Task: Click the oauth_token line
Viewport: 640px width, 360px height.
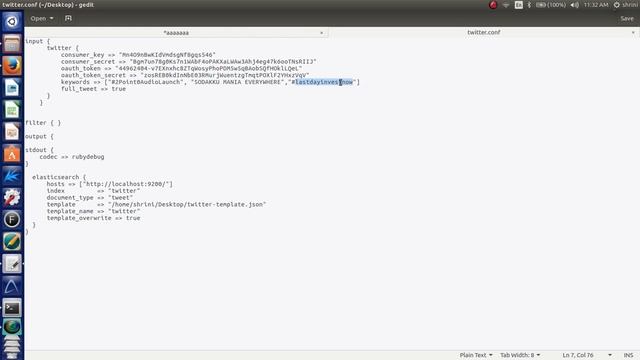Action: 181,69
